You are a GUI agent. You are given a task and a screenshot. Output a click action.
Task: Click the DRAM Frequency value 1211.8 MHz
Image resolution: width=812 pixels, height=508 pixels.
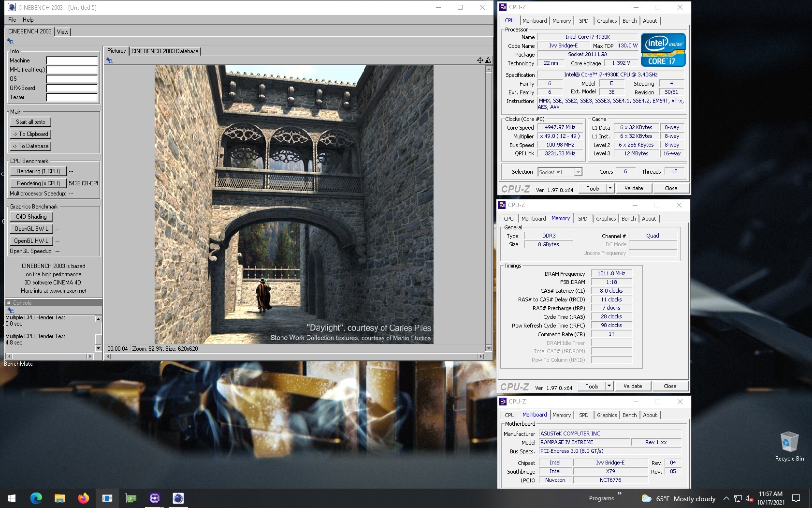(x=611, y=274)
